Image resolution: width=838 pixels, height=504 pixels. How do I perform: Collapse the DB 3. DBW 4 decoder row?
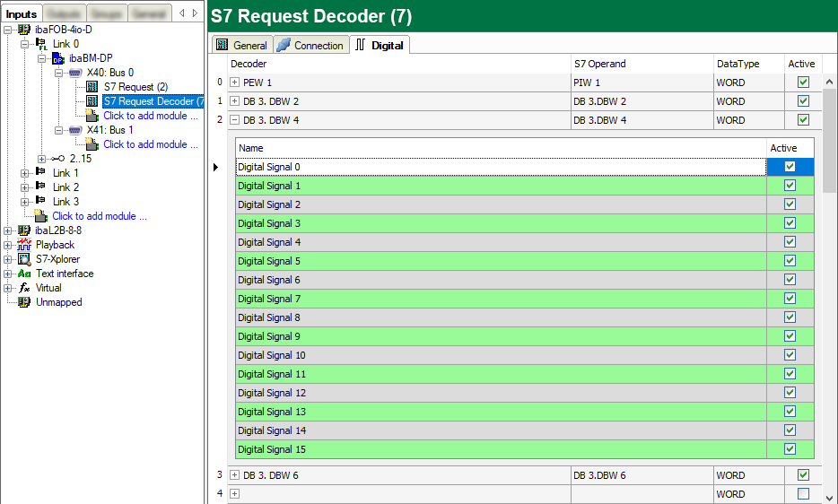pyautogui.click(x=234, y=120)
